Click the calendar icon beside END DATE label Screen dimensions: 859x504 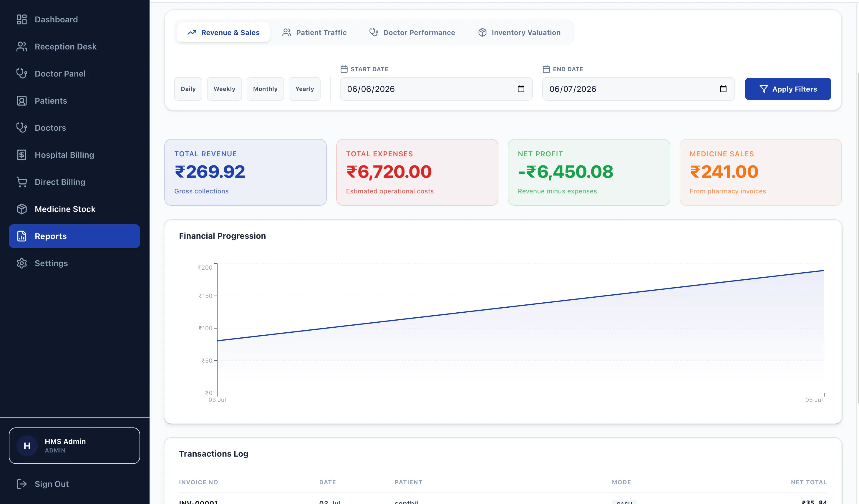pyautogui.click(x=546, y=69)
